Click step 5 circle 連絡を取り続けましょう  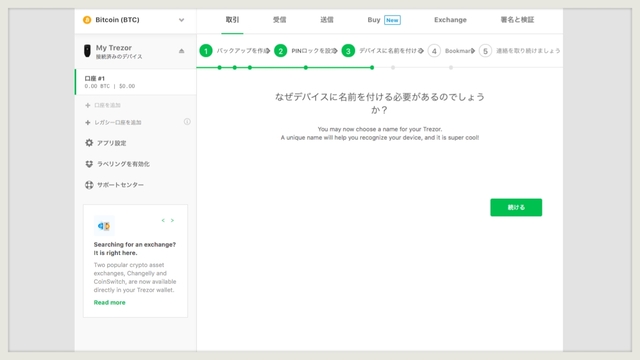(x=485, y=51)
